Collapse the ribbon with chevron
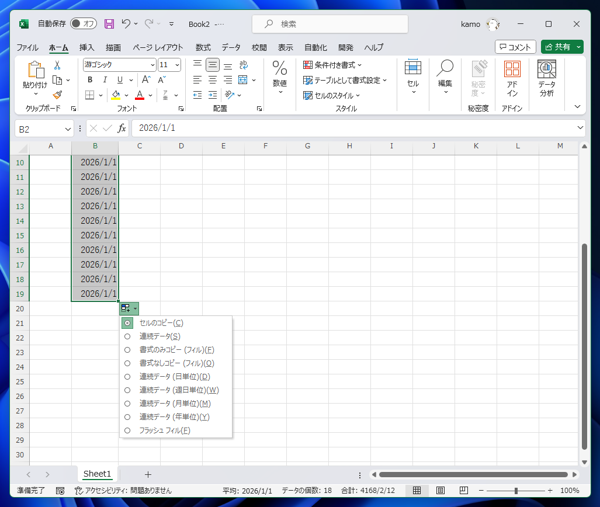 pyautogui.click(x=577, y=107)
